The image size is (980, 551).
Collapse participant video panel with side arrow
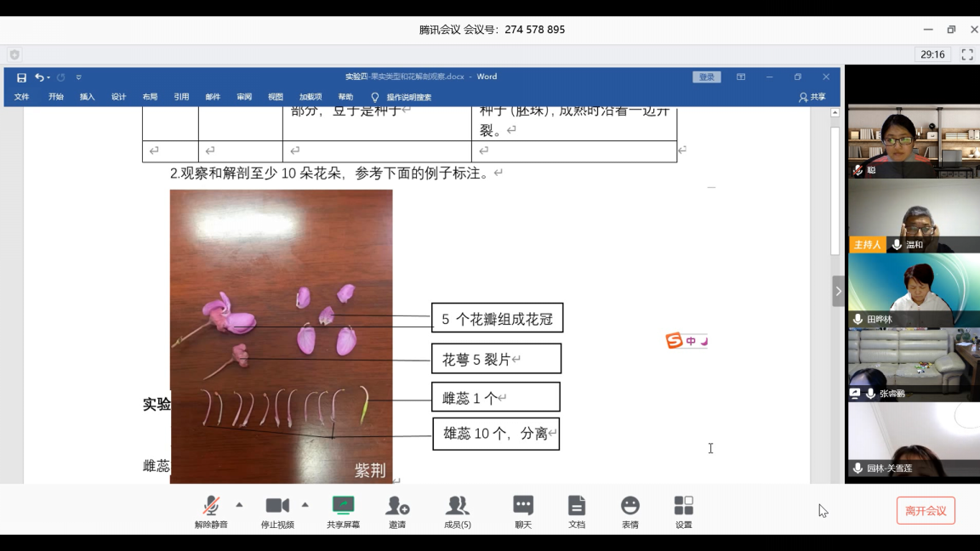pos(838,292)
